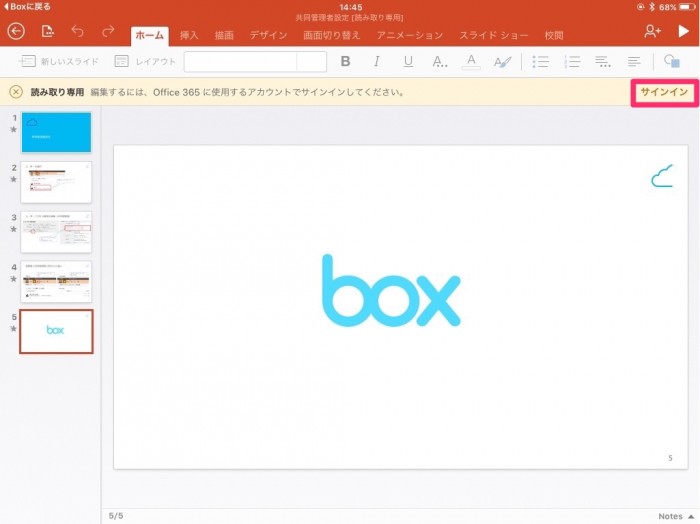Click the font size field
Image resolution: width=700 pixels, height=524 pixels.
click(x=312, y=62)
